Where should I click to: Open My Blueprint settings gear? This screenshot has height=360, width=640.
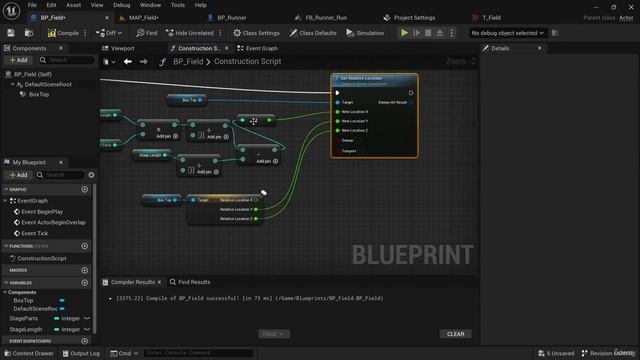(91, 175)
